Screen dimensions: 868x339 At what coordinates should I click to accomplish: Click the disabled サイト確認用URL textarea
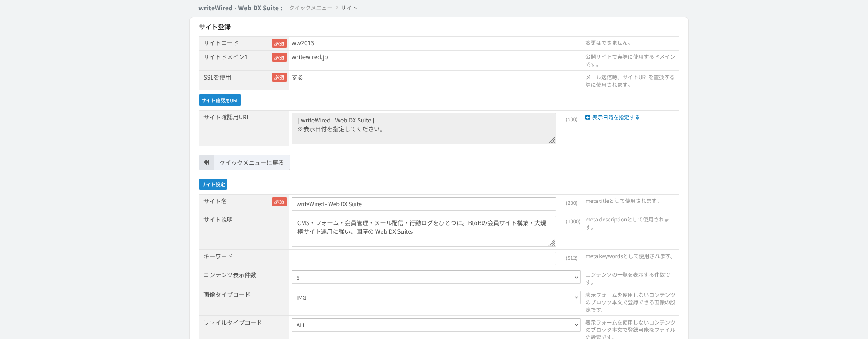click(424, 128)
